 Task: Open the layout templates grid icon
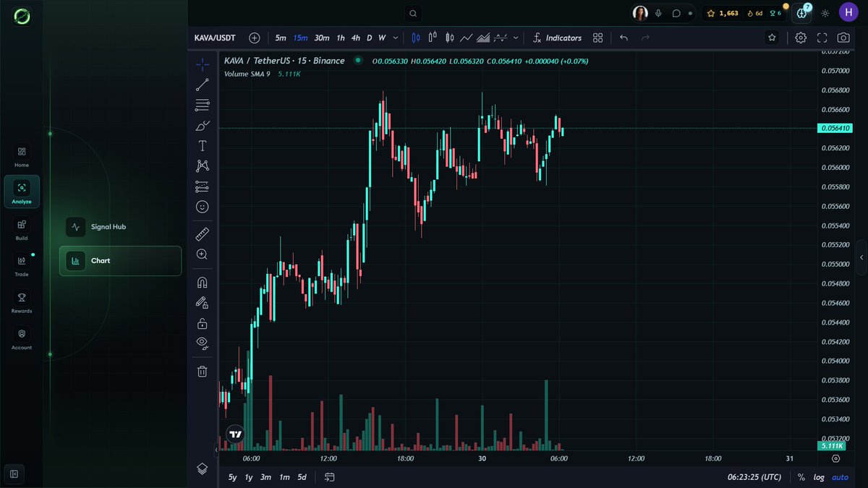[597, 38]
